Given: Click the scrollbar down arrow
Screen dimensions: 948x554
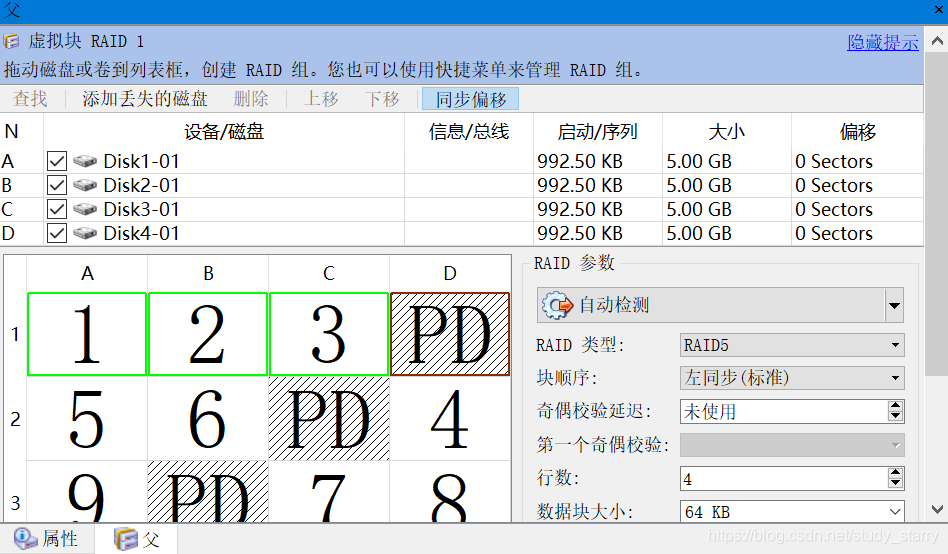Looking at the screenshot, I should (937, 509).
